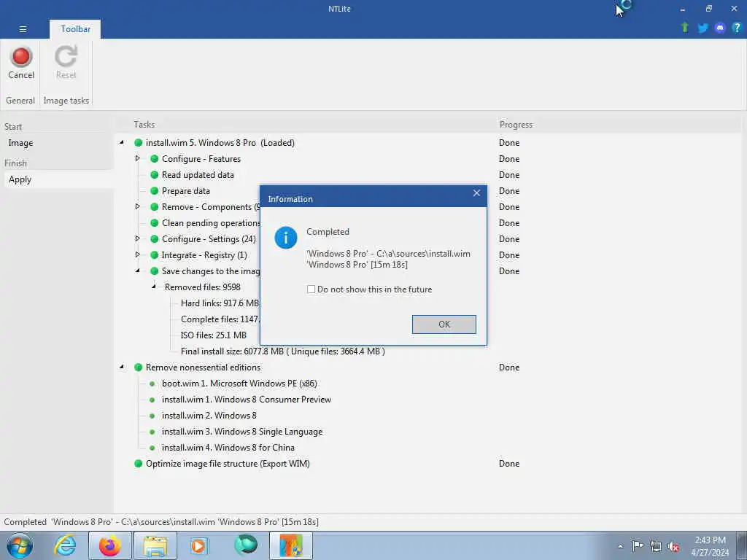Click green dot beside Clean pending operations
This screenshot has height=560, width=747.
tap(155, 223)
